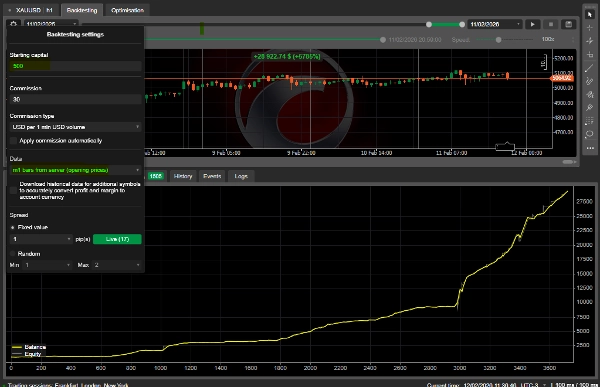This screenshot has height=387, width=600.
Task: Click the Speed slider handle
Action: pyautogui.click(x=498, y=39)
